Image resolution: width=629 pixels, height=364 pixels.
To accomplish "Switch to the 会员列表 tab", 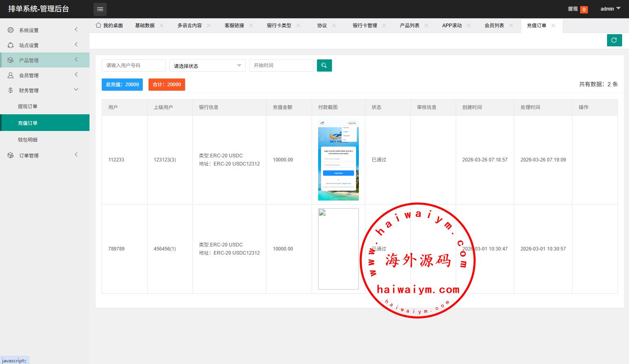I will pos(494,25).
